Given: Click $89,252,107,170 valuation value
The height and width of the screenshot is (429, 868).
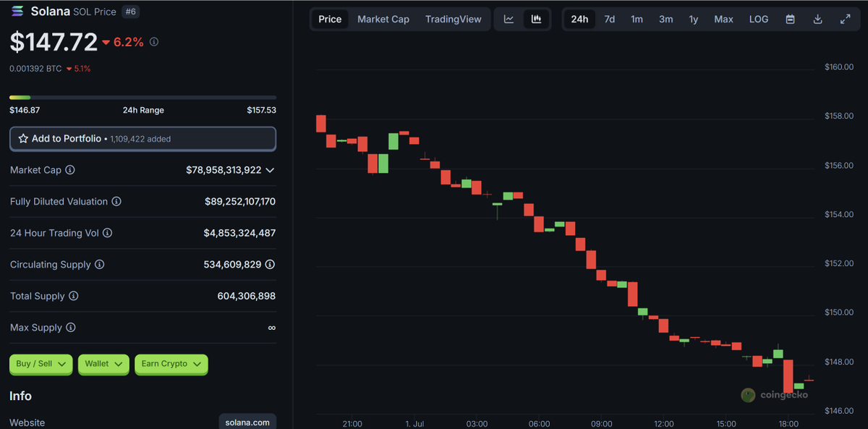Looking at the screenshot, I should (x=240, y=202).
